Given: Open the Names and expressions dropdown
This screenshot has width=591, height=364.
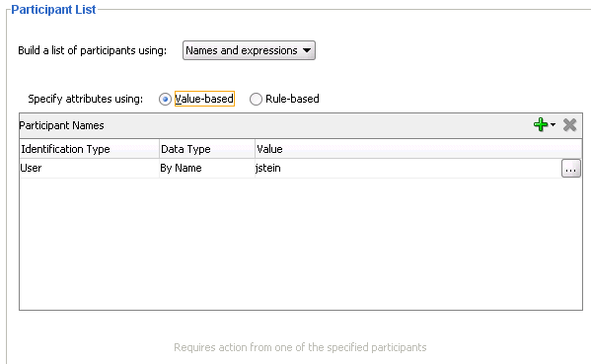Looking at the screenshot, I should (249, 50).
